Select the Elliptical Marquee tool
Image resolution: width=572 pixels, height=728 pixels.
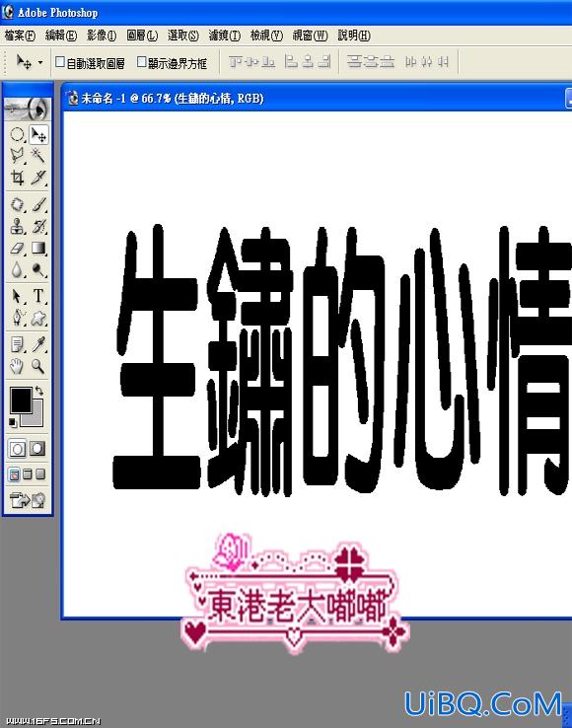click(17, 135)
